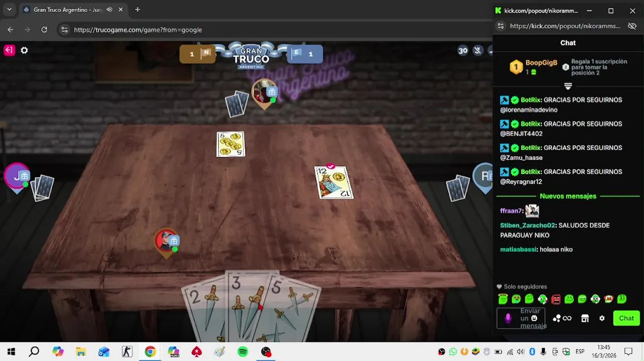Send message with green Chat button

(626, 318)
